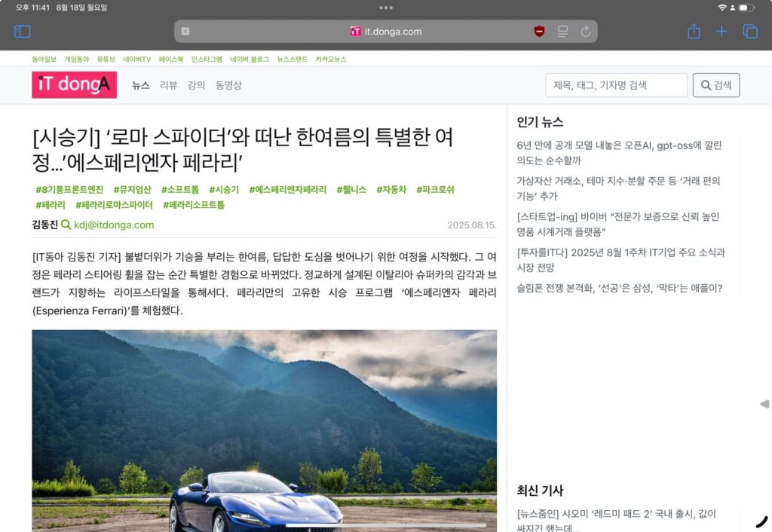This screenshot has width=772, height=532.
Task: Click the #에스페리엔자페라리 tag
Action: pyautogui.click(x=287, y=189)
